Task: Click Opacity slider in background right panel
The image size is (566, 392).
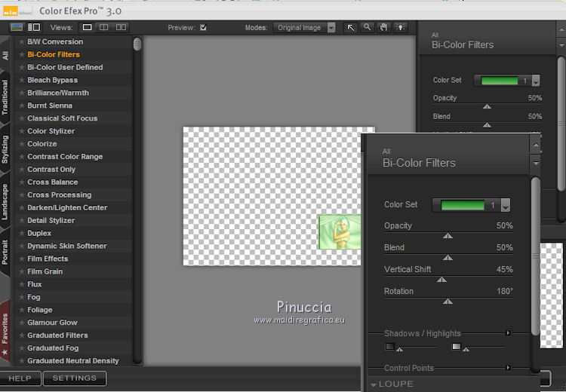Action: [487, 106]
